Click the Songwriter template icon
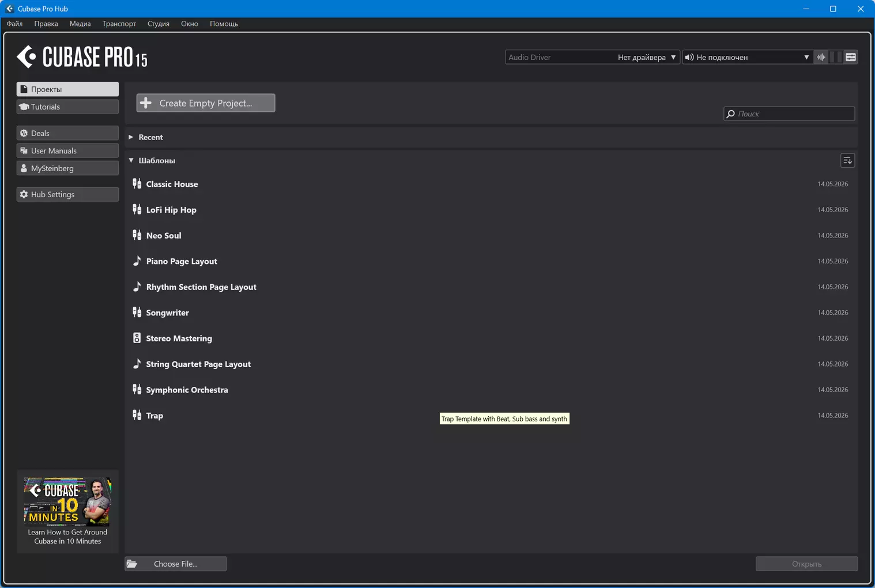 tap(137, 312)
